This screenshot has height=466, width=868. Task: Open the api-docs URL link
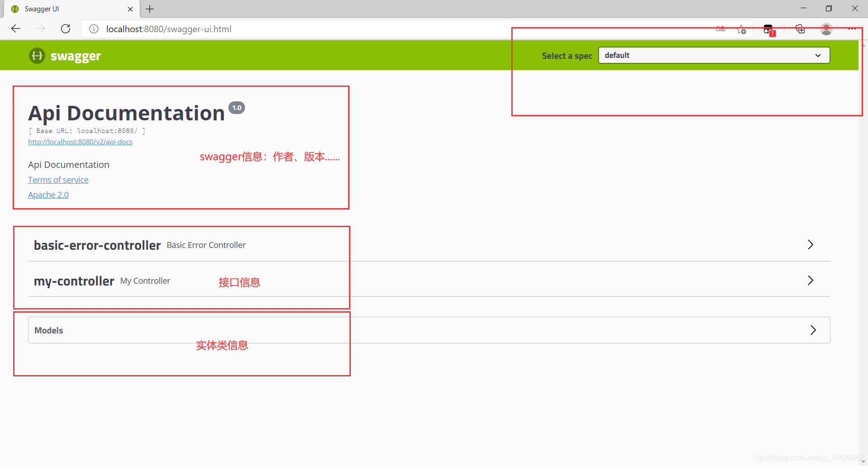click(x=80, y=142)
